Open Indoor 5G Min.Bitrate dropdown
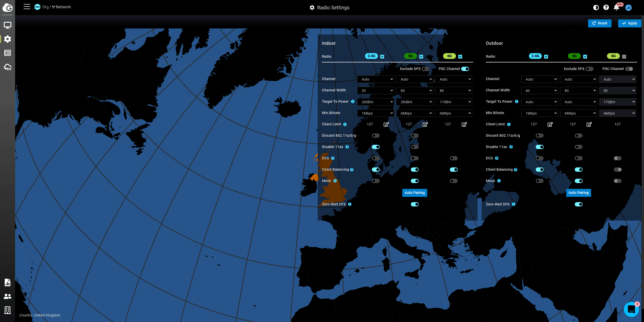644x322 pixels. (x=415, y=113)
